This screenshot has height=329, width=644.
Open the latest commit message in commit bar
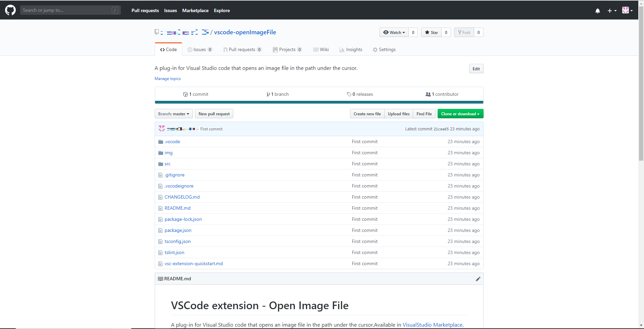[x=211, y=129]
